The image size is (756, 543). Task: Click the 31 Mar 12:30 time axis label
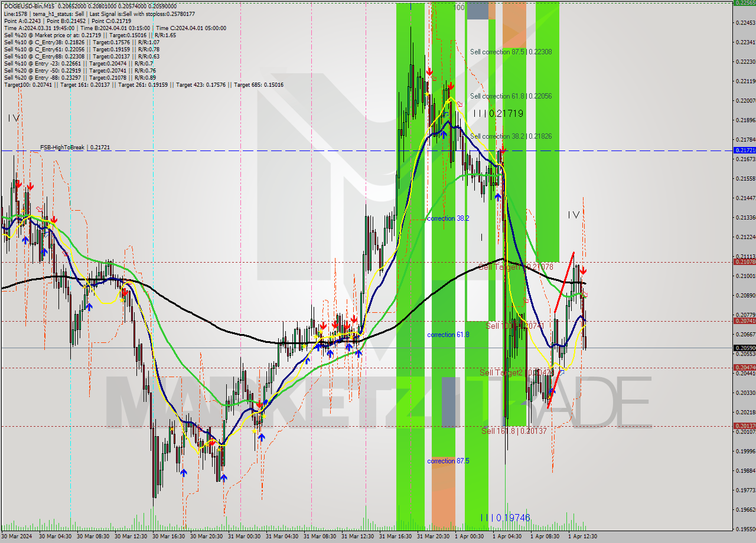click(x=358, y=537)
